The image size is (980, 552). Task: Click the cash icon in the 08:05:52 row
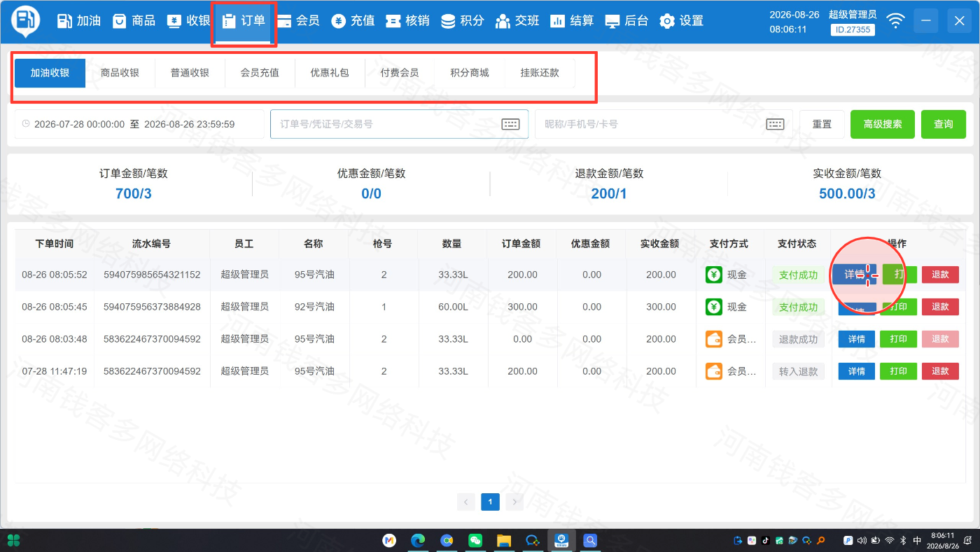coord(713,275)
